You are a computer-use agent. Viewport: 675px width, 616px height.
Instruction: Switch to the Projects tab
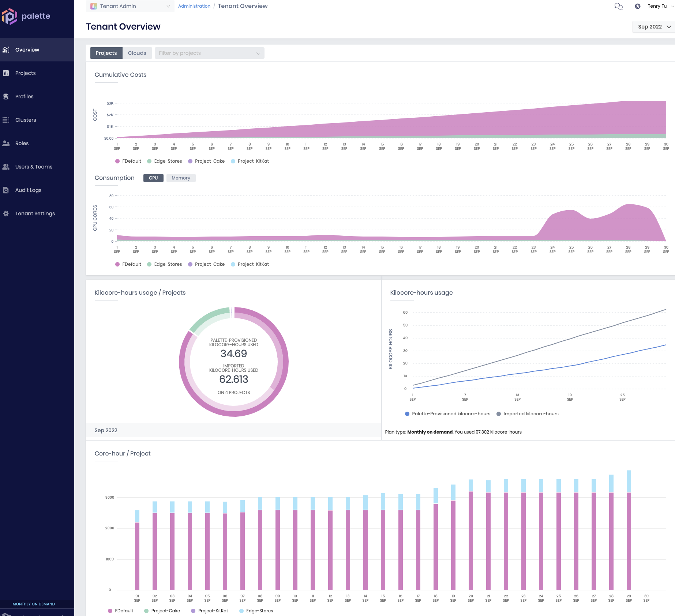106,53
